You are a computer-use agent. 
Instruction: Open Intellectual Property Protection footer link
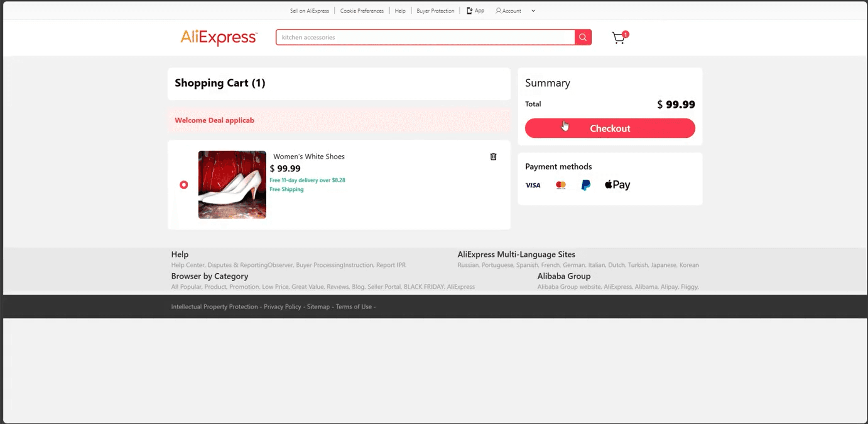coord(214,307)
